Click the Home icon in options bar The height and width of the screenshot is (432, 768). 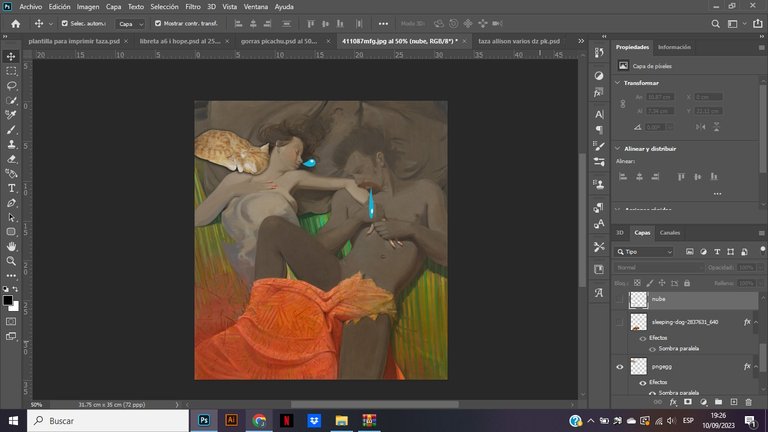point(16,24)
